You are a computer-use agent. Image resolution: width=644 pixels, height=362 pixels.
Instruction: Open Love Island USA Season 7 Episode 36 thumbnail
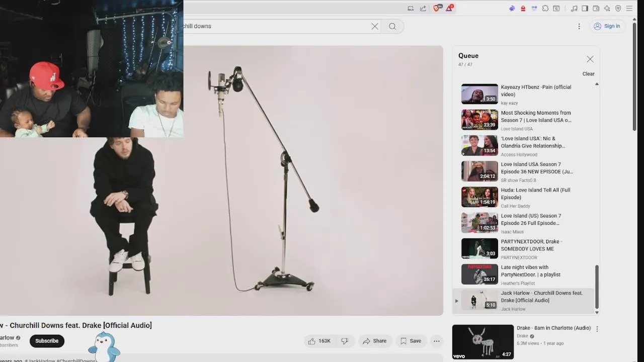479,171
